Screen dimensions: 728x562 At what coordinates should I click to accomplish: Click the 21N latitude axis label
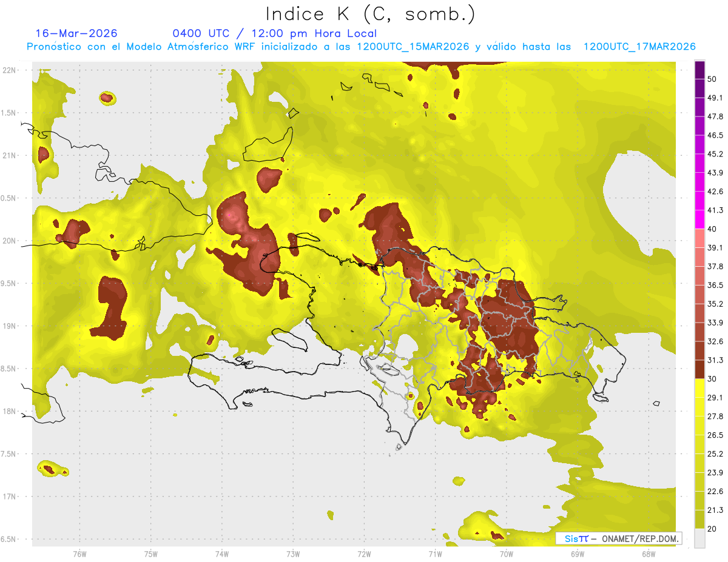(10, 155)
